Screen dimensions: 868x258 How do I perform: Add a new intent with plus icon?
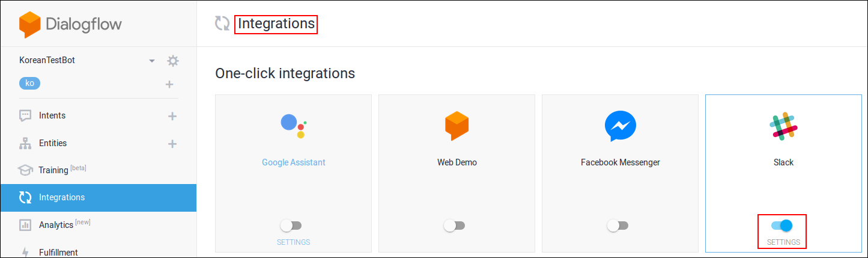point(172,116)
